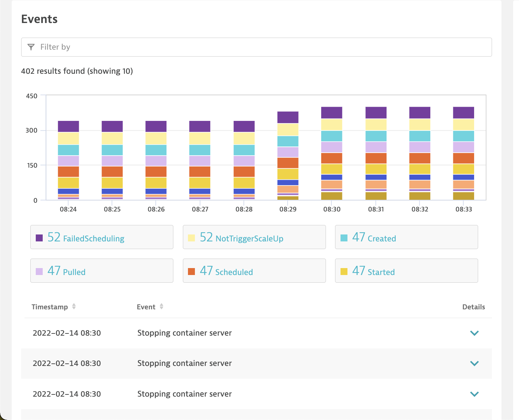Click the 08:24 stacked bar
The height and width of the screenshot is (420, 519).
[68, 160]
